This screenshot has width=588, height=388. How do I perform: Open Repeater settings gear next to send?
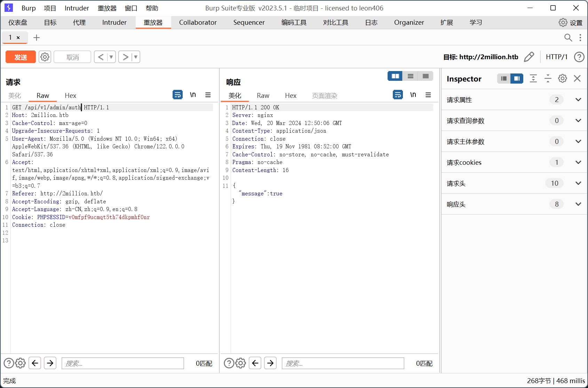45,57
